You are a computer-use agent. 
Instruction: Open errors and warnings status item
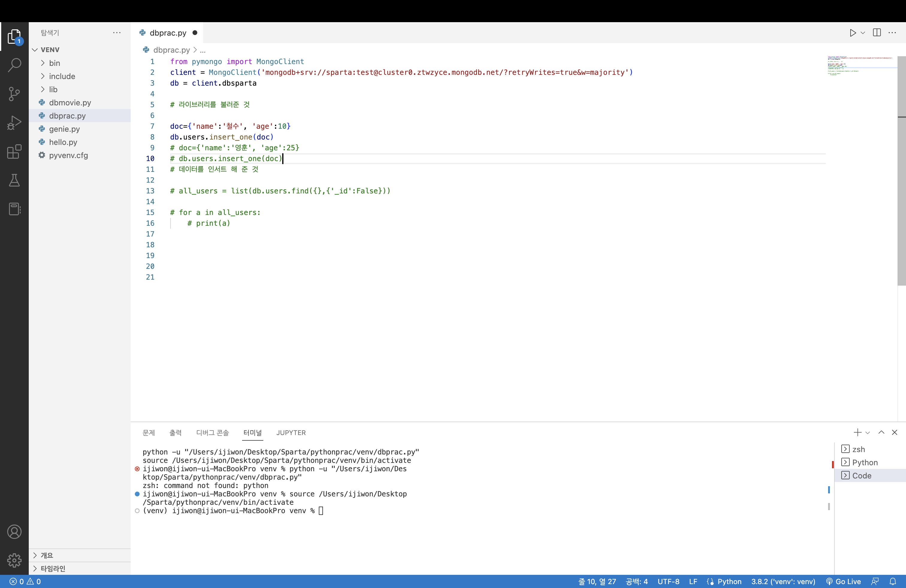(25, 581)
